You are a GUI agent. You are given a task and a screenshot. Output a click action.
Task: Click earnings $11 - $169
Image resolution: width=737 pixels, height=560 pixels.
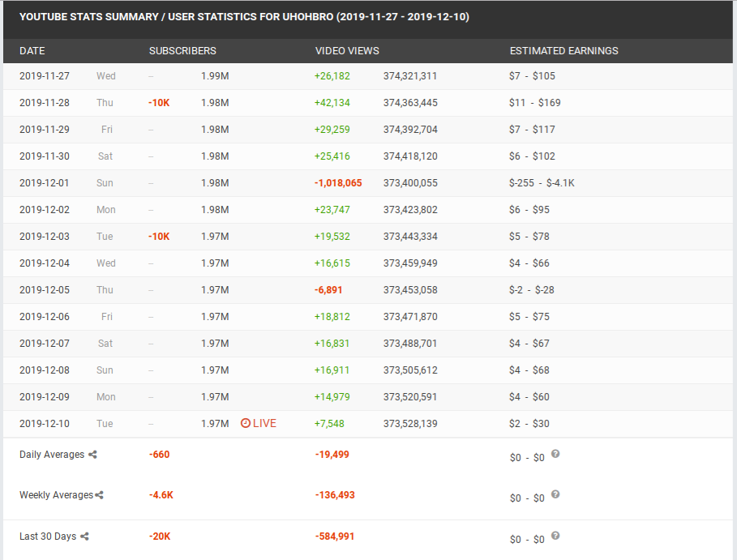(534, 103)
